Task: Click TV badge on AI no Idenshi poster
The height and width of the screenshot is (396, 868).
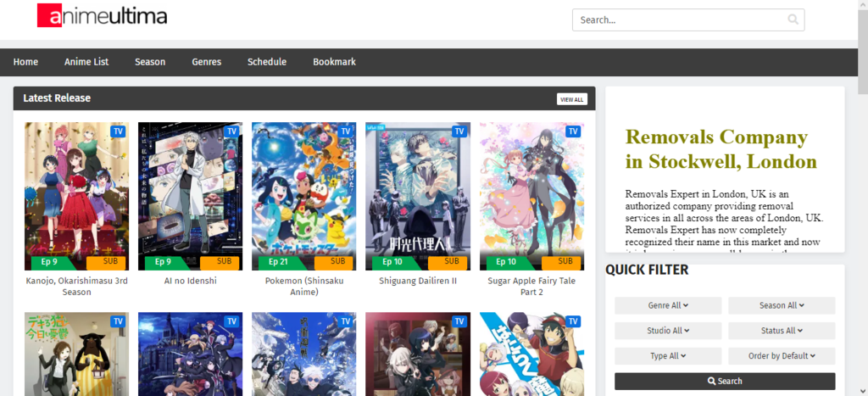Action: (x=231, y=131)
